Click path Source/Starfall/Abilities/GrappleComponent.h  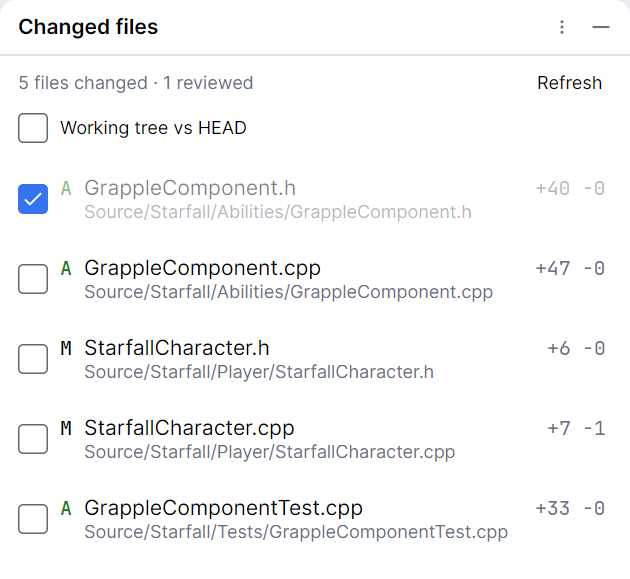[278, 212]
